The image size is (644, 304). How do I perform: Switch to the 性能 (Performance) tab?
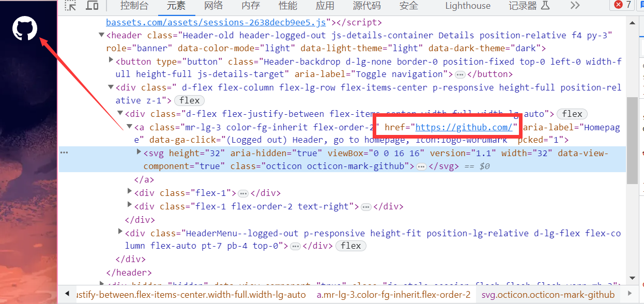coord(288,6)
